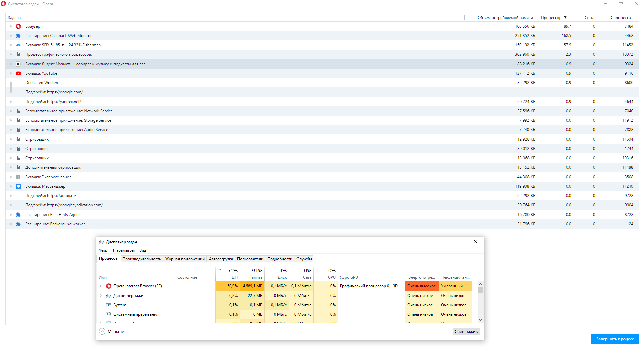
Task: Click the 362 960 КБ memory value
Action: 525,54
